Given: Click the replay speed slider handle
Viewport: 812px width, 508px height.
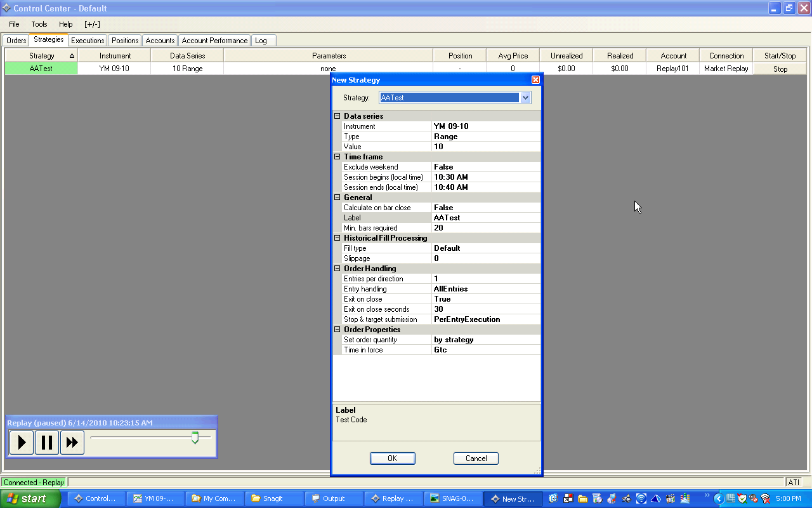Looking at the screenshot, I should point(195,438).
